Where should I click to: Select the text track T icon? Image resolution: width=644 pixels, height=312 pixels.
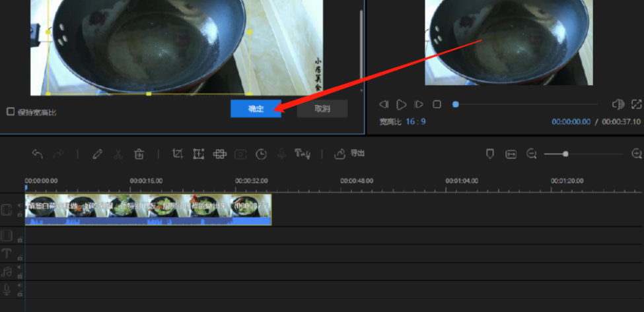tap(6, 253)
